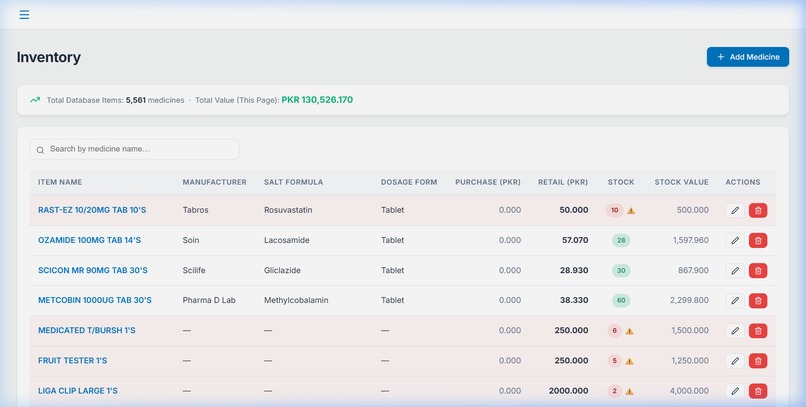This screenshot has width=806, height=407.
Task: Click the Gliclazide salt formula cell
Action: pos(282,270)
